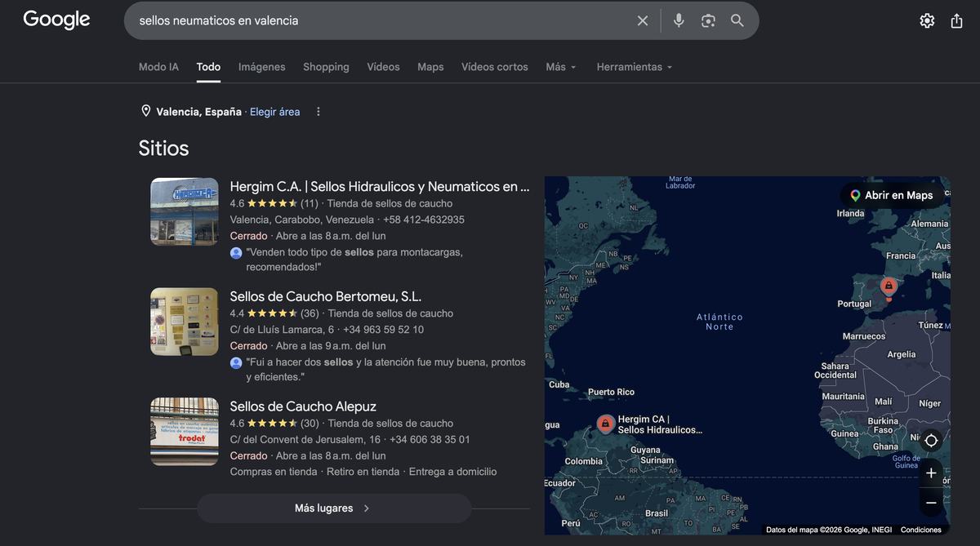The height and width of the screenshot is (546, 980).
Task: Click the Google logo
Action: tap(56, 20)
